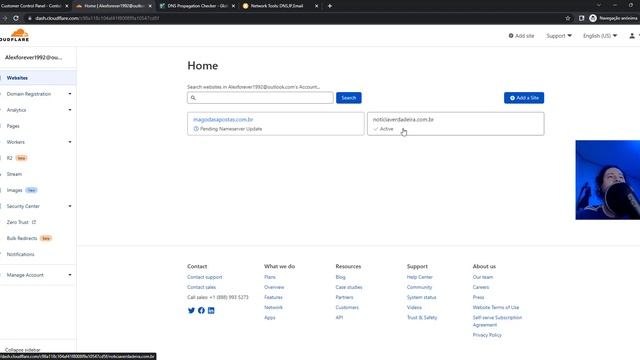The image size is (640, 360).
Task: Open Careers footer link
Action: 481,287
